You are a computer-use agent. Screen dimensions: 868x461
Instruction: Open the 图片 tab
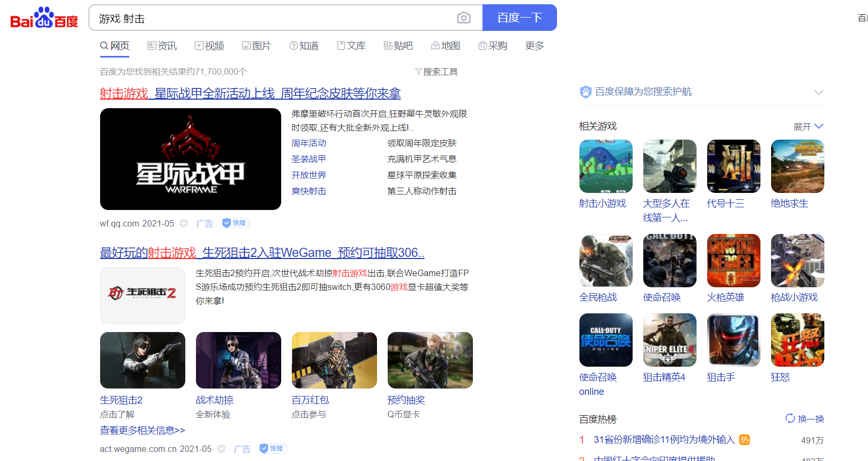[x=256, y=46]
